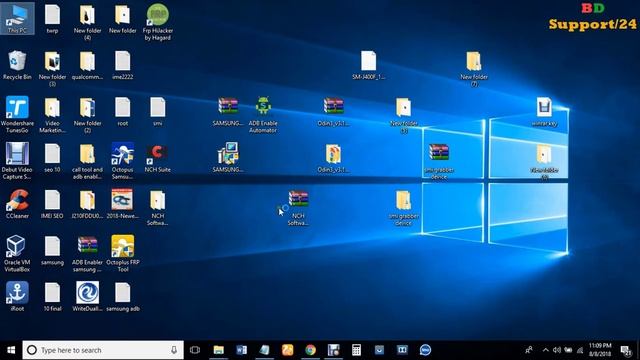This screenshot has height=360, width=640.
Task: Open the Windows Start menu
Action: pyautogui.click(x=11, y=350)
